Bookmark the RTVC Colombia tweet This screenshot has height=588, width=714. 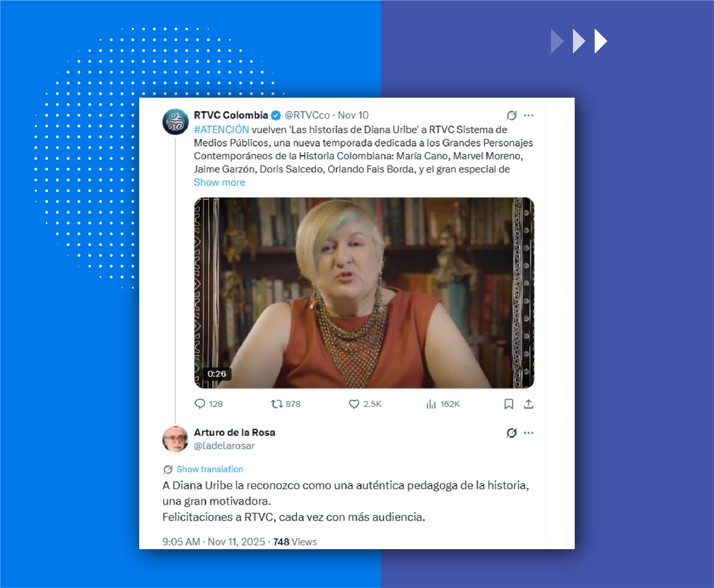click(509, 404)
